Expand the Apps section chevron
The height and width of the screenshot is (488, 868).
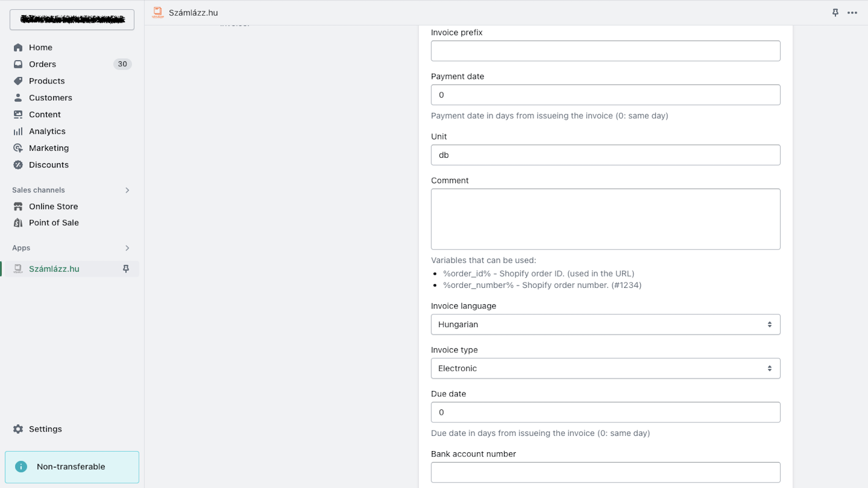(x=127, y=248)
